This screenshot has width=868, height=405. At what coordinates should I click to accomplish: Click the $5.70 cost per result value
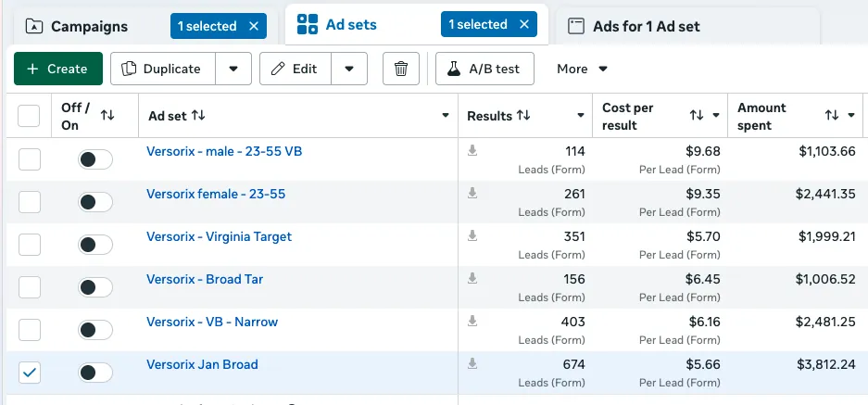(x=704, y=236)
